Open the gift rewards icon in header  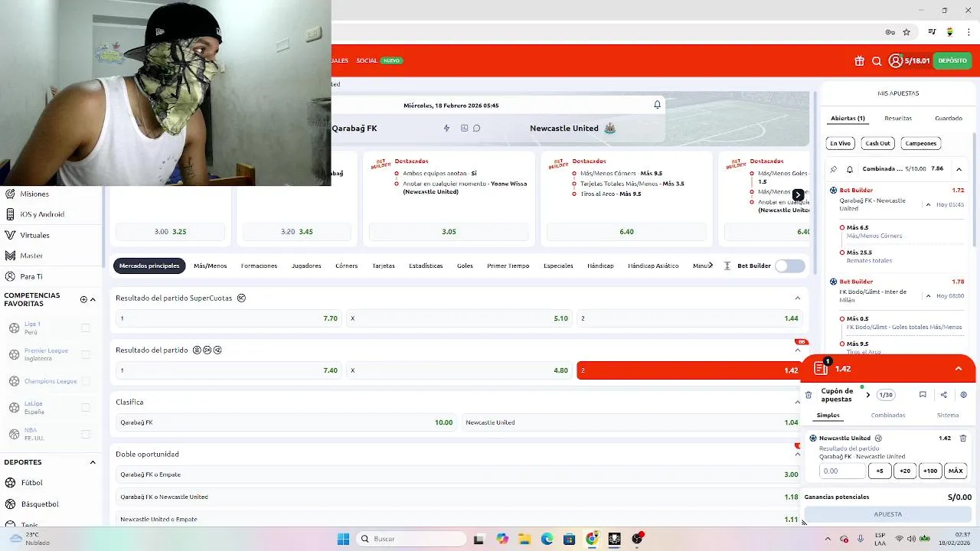(859, 61)
